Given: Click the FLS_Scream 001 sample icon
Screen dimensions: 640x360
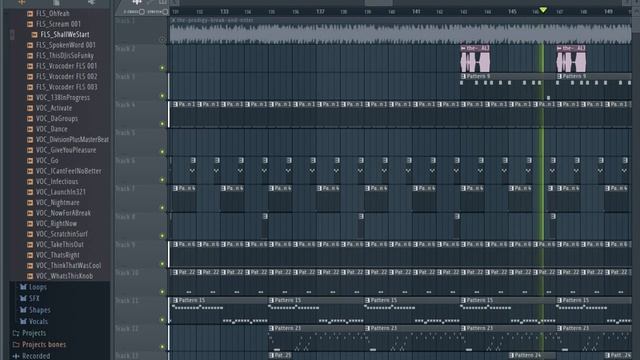Looking at the screenshot, I should [x=30, y=24].
